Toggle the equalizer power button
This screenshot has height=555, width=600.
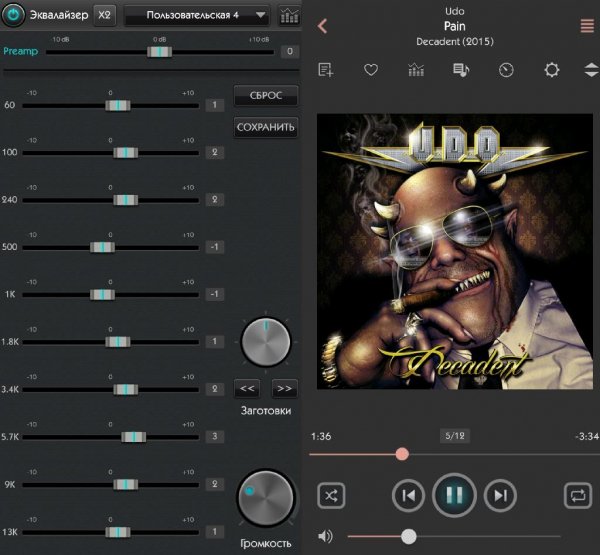tap(13, 15)
